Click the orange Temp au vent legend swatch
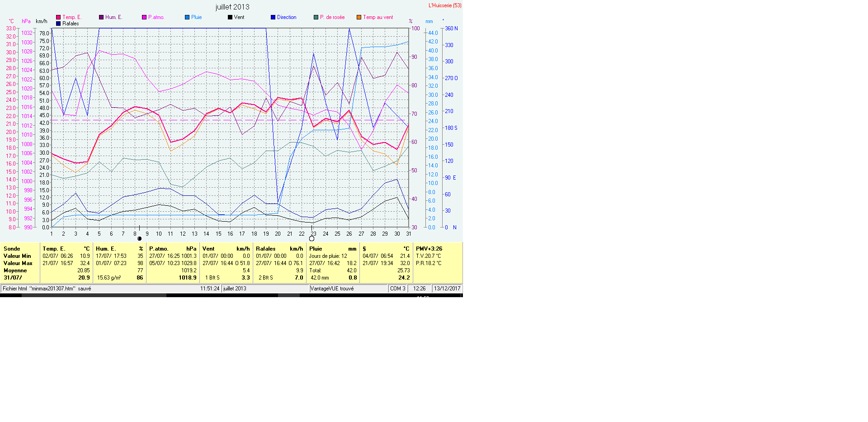 (x=359, y=17)
